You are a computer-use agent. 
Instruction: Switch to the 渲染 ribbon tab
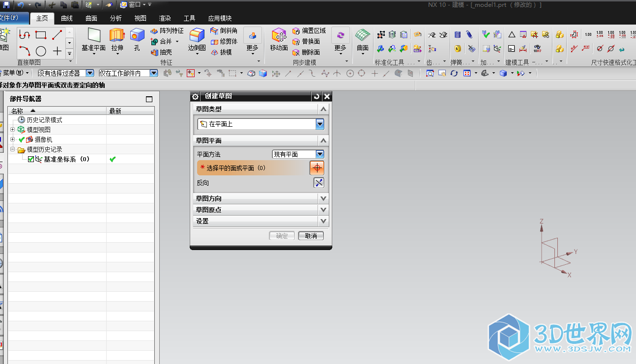pyautogui.click(x=165, y=18)
